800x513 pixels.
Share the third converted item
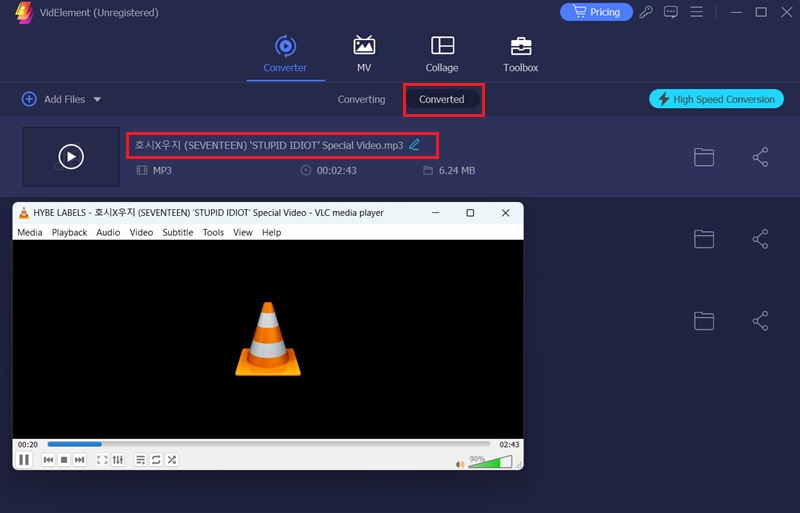click(x=760, y=321)
